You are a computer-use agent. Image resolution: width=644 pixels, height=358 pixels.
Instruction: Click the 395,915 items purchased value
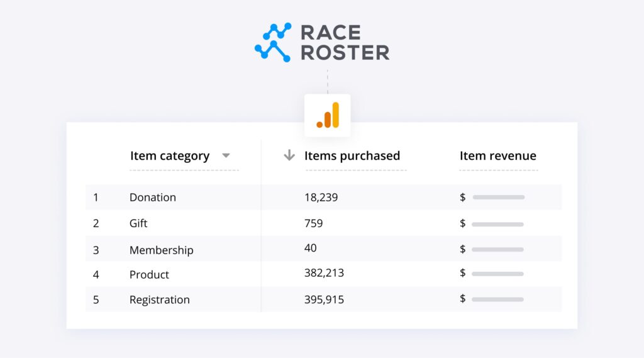(x=324, y=300)
